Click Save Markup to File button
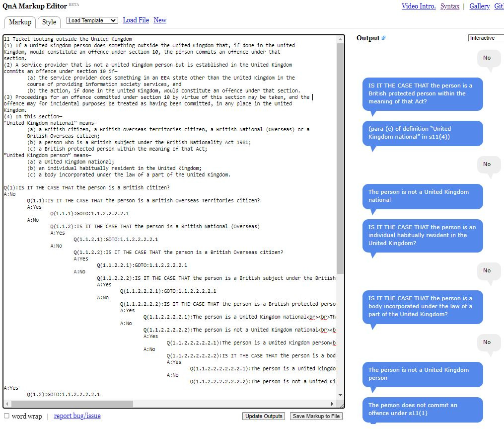Screen dimensions: 504x429 click(316, 416)
